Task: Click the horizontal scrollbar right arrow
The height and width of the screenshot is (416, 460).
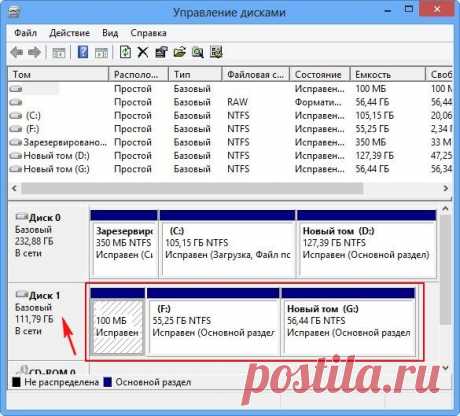Action: [446, 188]
